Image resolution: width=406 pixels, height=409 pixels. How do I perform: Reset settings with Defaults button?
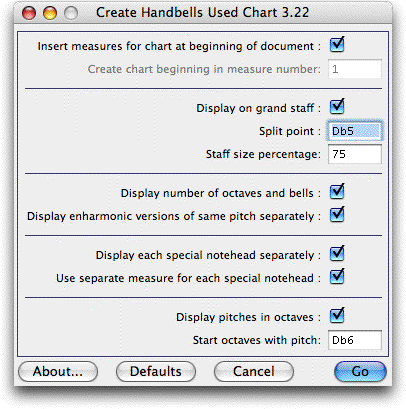tap(156, 372)
